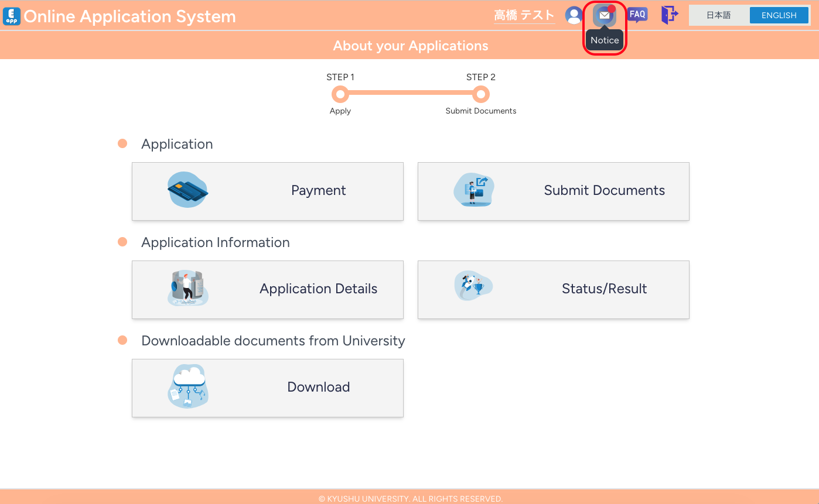Click the credit card Payment illustration
This screenshot has width=819, height=504.
click(188, 190)
